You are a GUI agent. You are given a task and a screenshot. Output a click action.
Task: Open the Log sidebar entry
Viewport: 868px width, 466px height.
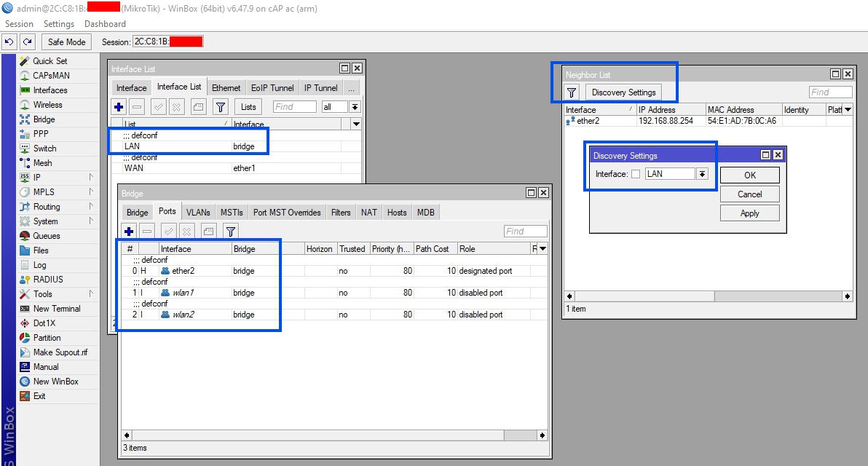tap(39, 265)
